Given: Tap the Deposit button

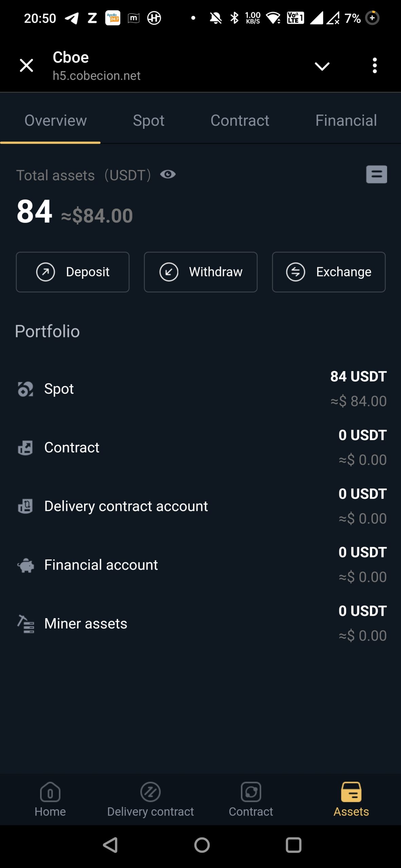Looking at the screenshot, I should click(x=73, y=272).
